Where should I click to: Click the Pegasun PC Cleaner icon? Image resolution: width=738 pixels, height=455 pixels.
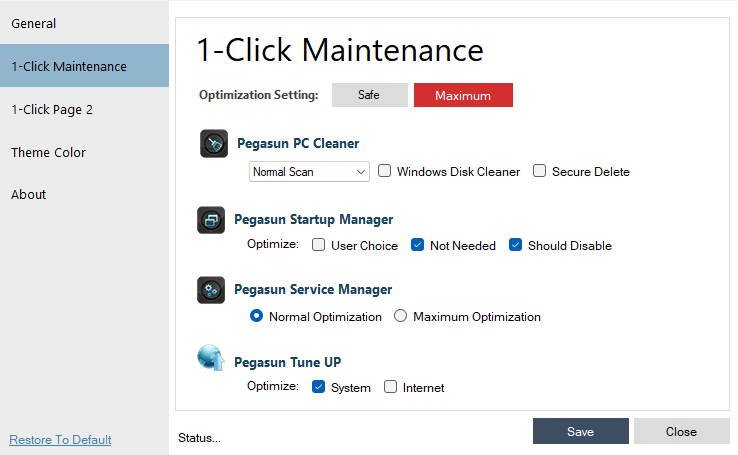[214, 144]
